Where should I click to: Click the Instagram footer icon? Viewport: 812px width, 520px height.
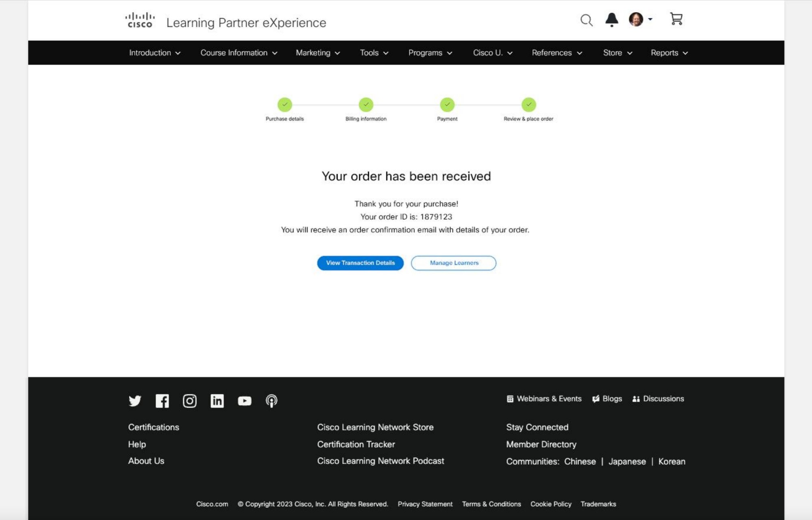point(190,401)
